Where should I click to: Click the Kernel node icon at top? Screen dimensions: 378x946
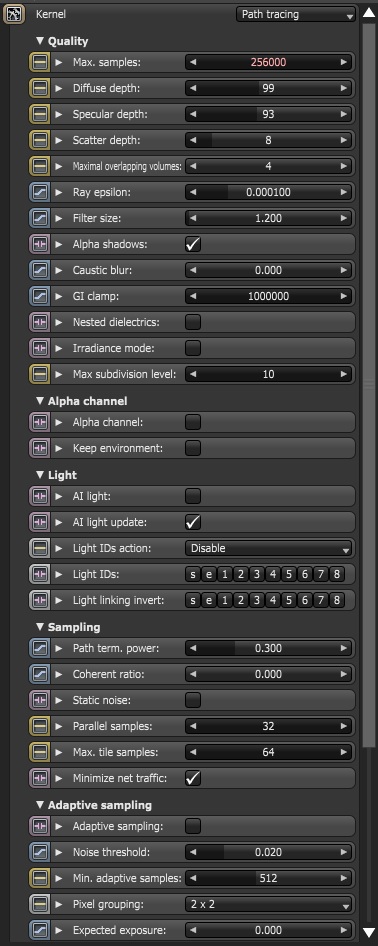point(13,13)
